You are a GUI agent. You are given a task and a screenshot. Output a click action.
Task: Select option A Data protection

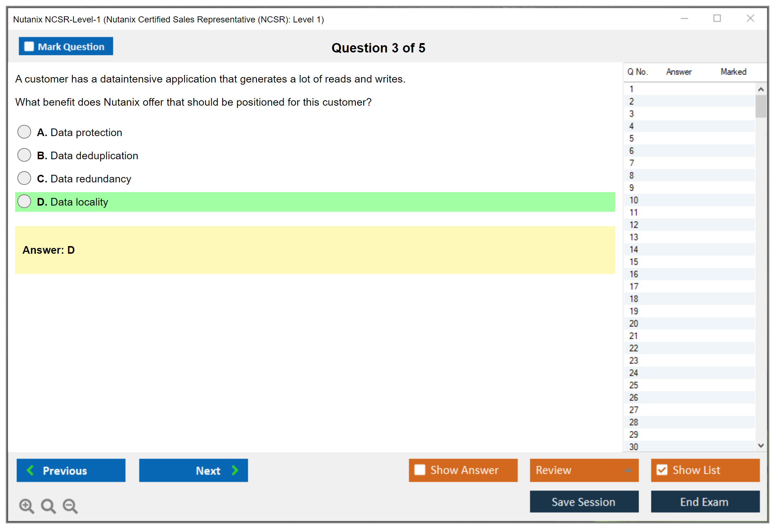click(24, 132)
